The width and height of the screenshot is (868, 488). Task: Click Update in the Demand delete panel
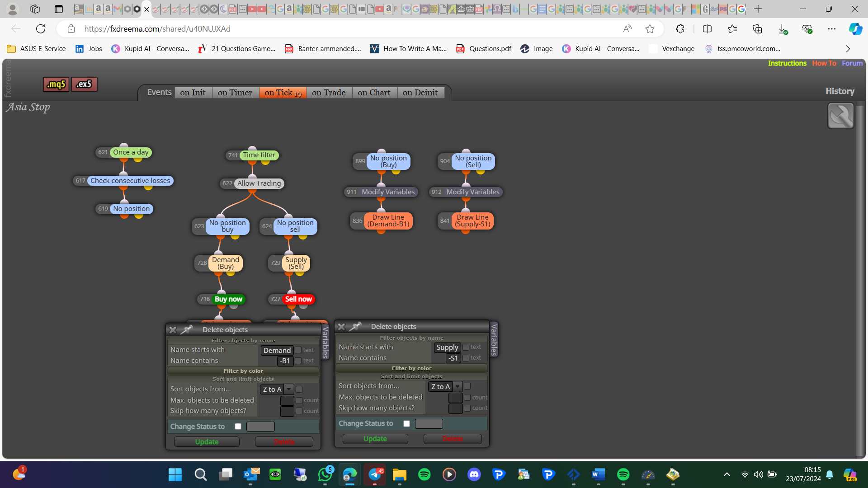point(207,442)
